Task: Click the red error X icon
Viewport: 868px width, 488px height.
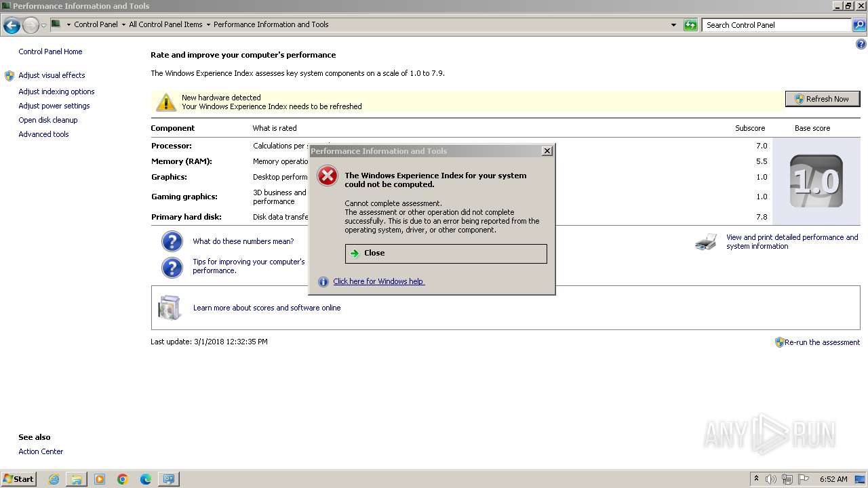Action: pyautogui.click(x=328, y=176)
